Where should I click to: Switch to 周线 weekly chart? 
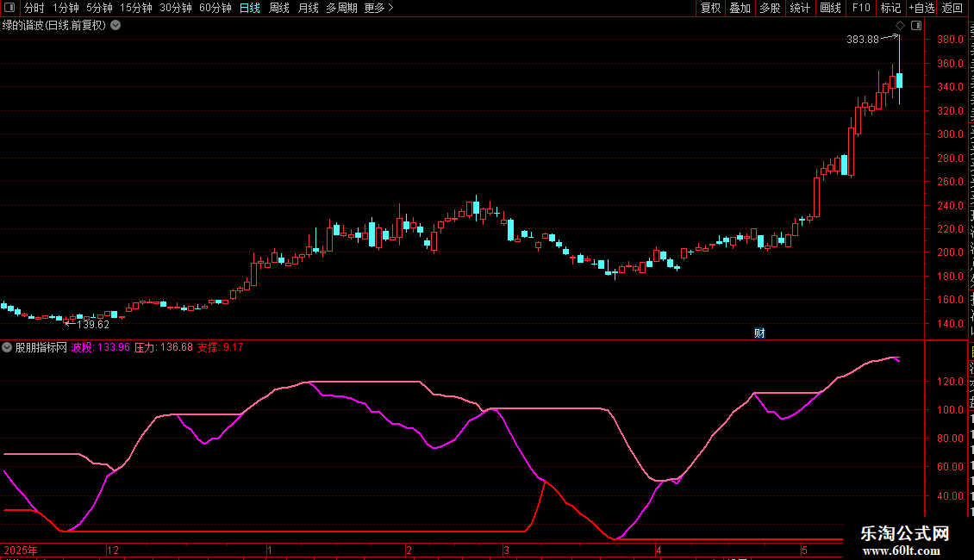279,8
